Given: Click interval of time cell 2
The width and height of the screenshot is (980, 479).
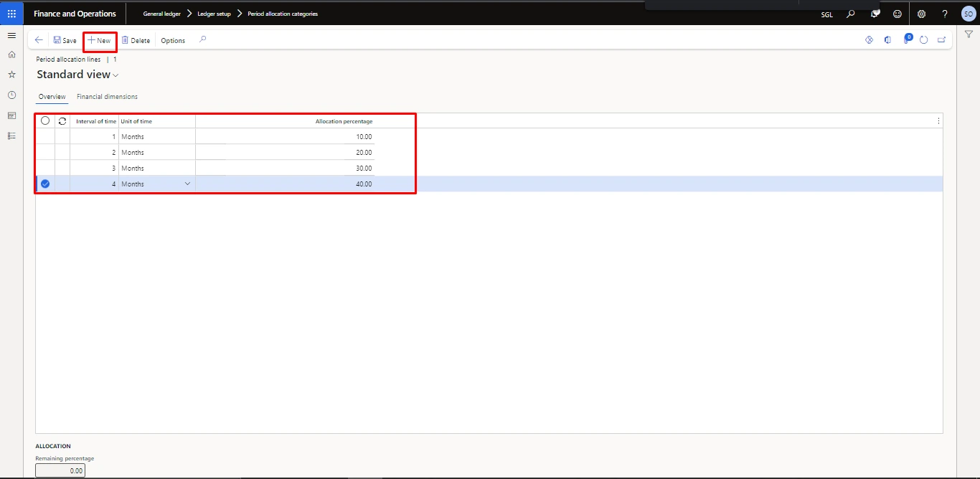Looking at the screenshot, I should (94, 153).
